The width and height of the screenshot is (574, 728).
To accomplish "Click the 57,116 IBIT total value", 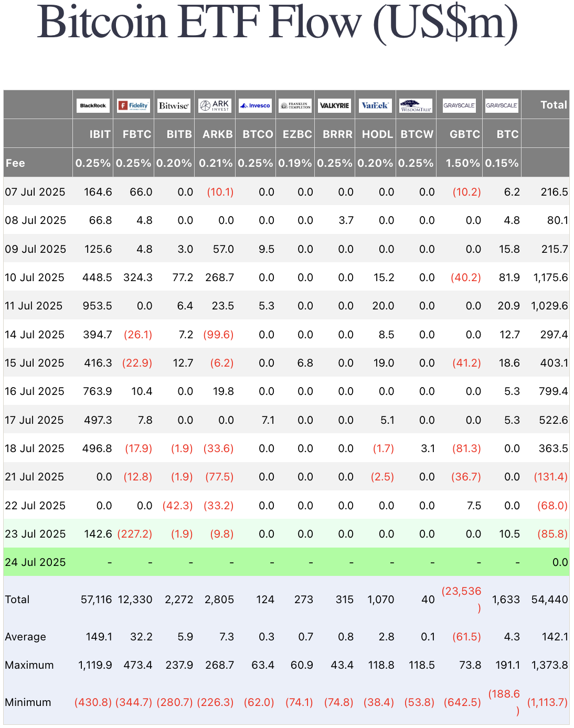I will tap(96, 599).
